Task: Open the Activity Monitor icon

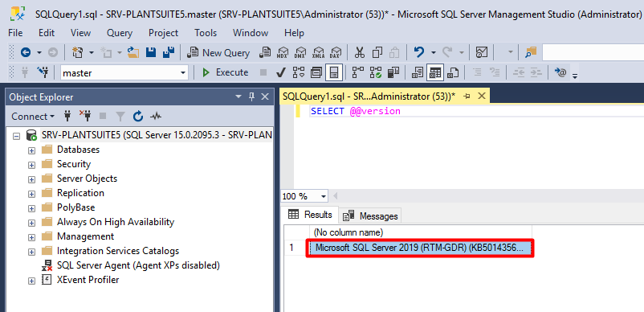Action: tap(481, 52)
